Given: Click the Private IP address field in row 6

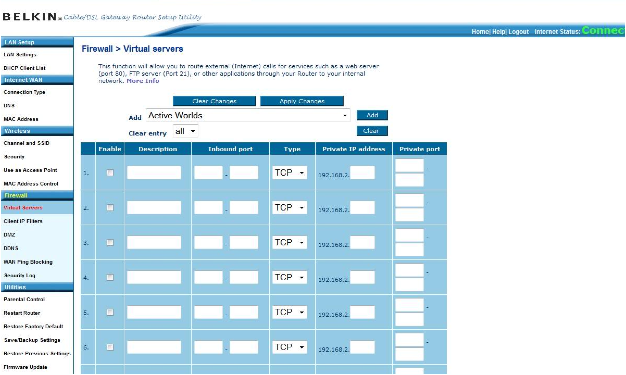Looking at the screenshot, I should [363, 347].
